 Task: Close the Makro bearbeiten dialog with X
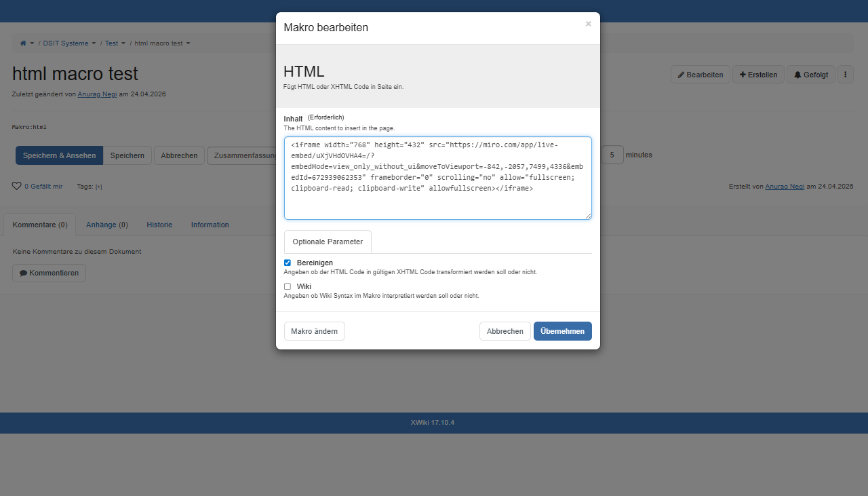tap(588, 24)
